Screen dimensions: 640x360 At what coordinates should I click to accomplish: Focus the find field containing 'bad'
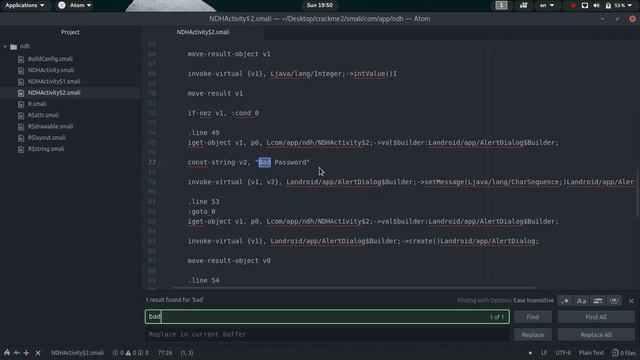coord(327,317)
